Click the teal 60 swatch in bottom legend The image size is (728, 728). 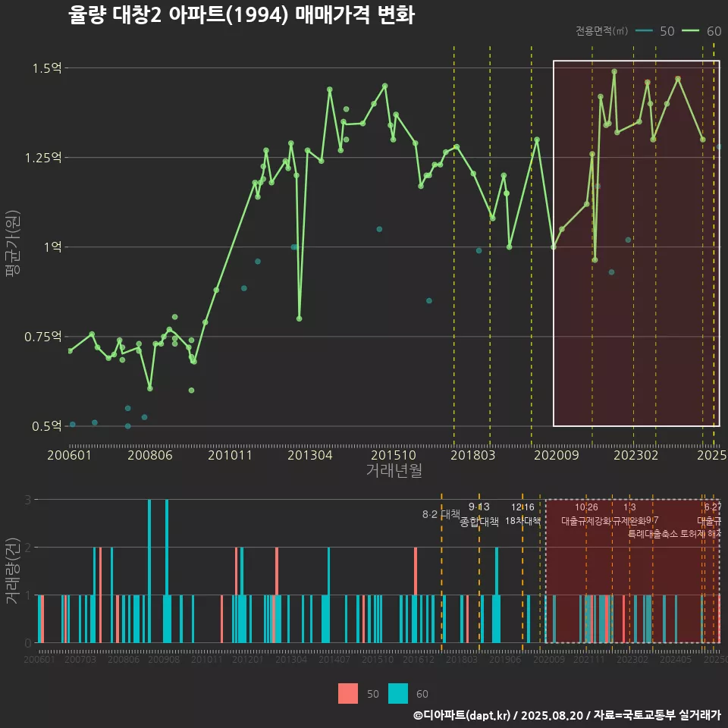pos(398,693)
